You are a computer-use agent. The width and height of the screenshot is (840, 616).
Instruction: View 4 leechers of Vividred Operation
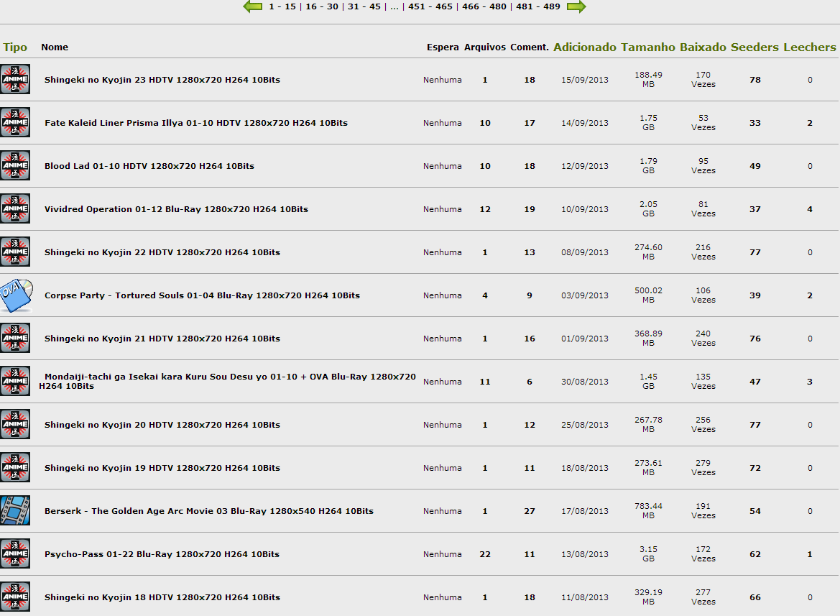[x=810, y=209]
